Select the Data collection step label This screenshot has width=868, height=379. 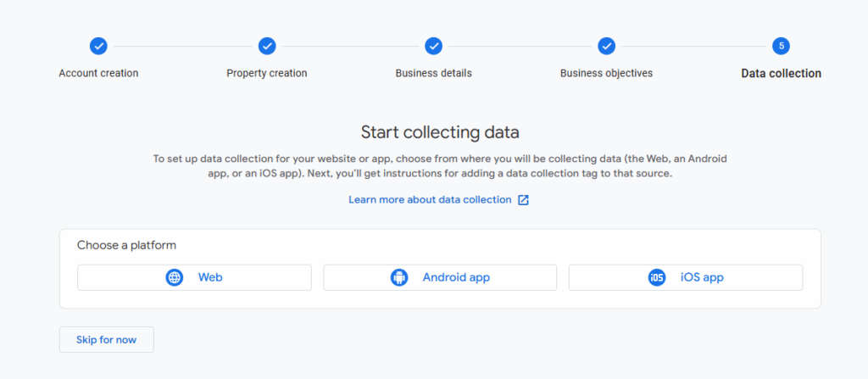781,74
